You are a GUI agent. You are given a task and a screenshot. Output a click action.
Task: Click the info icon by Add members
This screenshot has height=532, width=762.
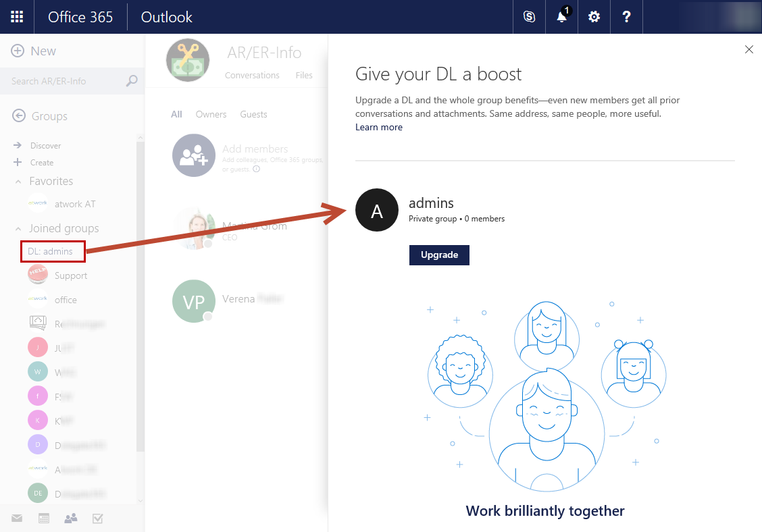(256, 169)
